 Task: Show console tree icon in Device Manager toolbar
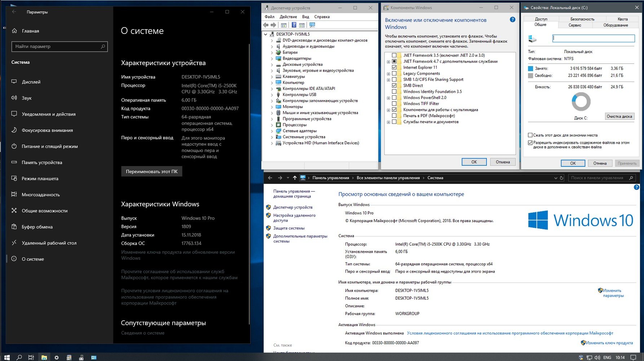pos(284,25)
